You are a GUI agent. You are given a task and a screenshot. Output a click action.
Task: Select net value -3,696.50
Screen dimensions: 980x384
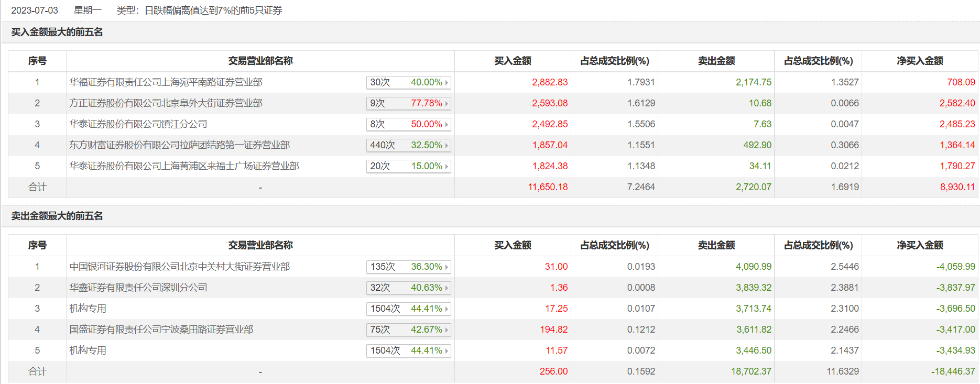(x=956, y=309)
